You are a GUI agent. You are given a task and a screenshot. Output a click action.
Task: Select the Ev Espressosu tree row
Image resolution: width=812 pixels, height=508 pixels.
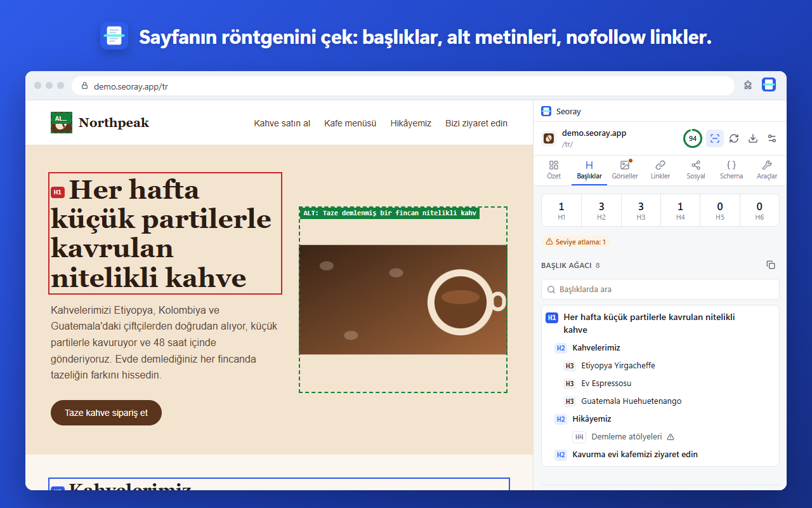[x=660, y=384]
